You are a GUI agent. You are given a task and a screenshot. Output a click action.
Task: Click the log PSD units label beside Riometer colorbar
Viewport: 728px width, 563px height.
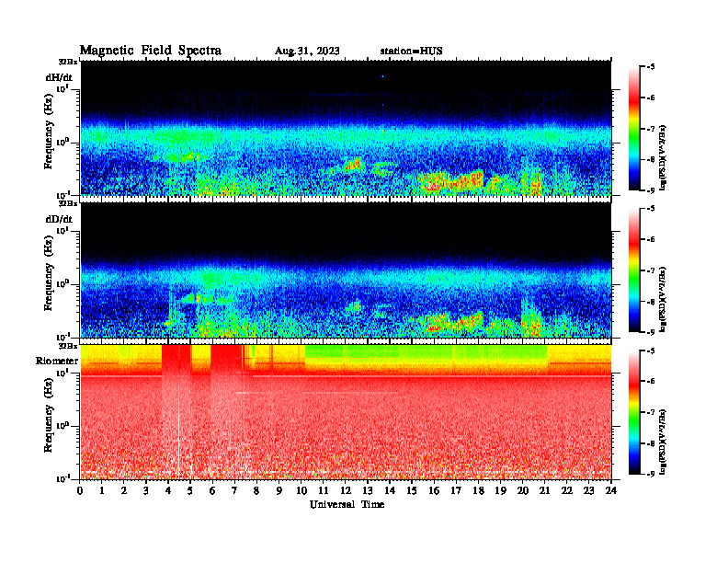[x=664, y=442]
